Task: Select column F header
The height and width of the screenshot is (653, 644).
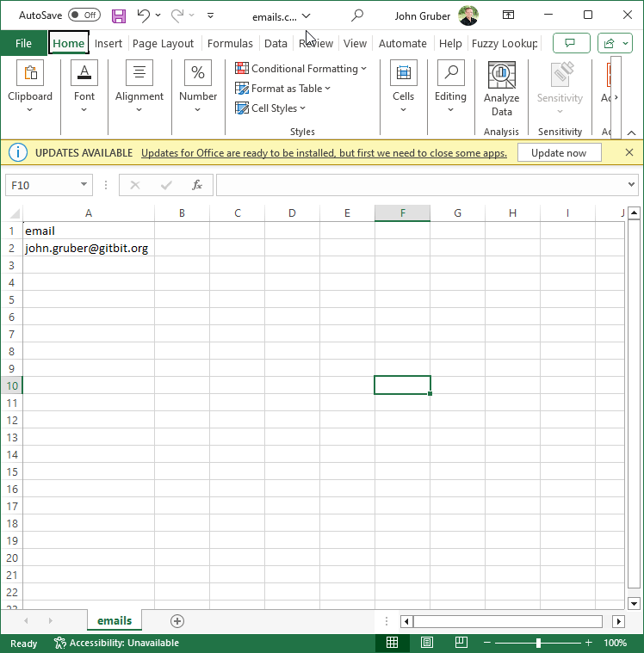Action: point(402,213)
